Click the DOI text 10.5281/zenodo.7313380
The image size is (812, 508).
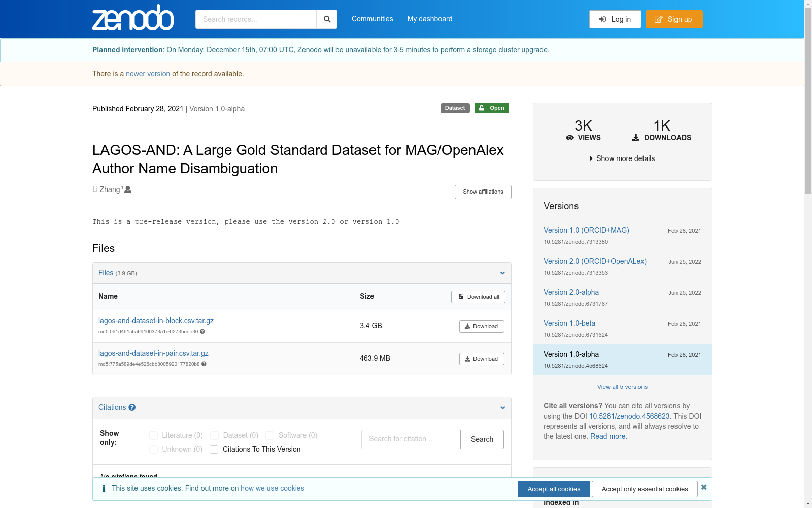coord(576,242)
